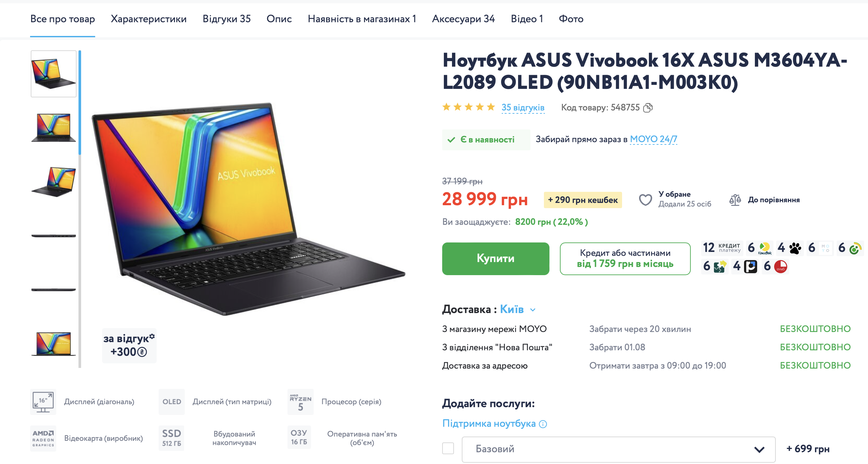Switch to the Характеристики tab
The width and height of the screenshot is (868, 464).
coord(148,19)
